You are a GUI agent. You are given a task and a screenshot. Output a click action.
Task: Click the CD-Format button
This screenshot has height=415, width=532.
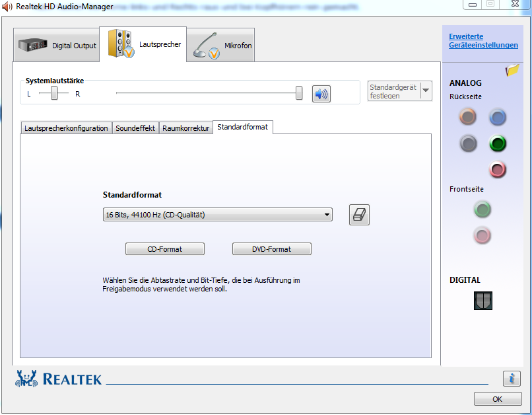(165, 249)
